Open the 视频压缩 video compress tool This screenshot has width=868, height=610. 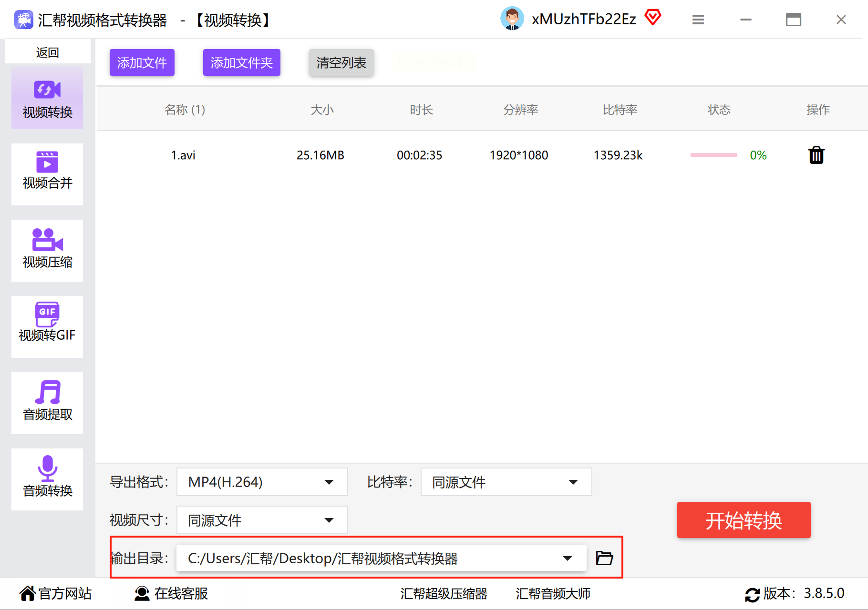point(47,250)
